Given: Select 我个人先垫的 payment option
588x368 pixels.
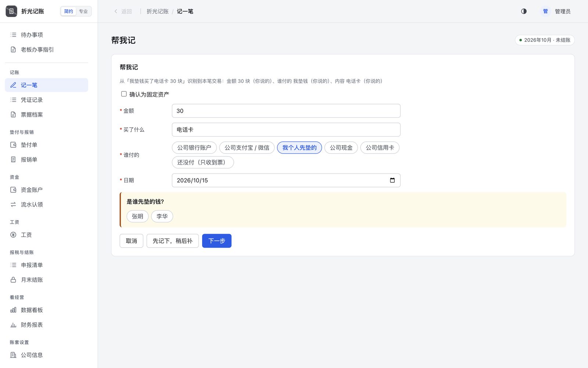Looking at the screenshot, I should click(300, 148).
